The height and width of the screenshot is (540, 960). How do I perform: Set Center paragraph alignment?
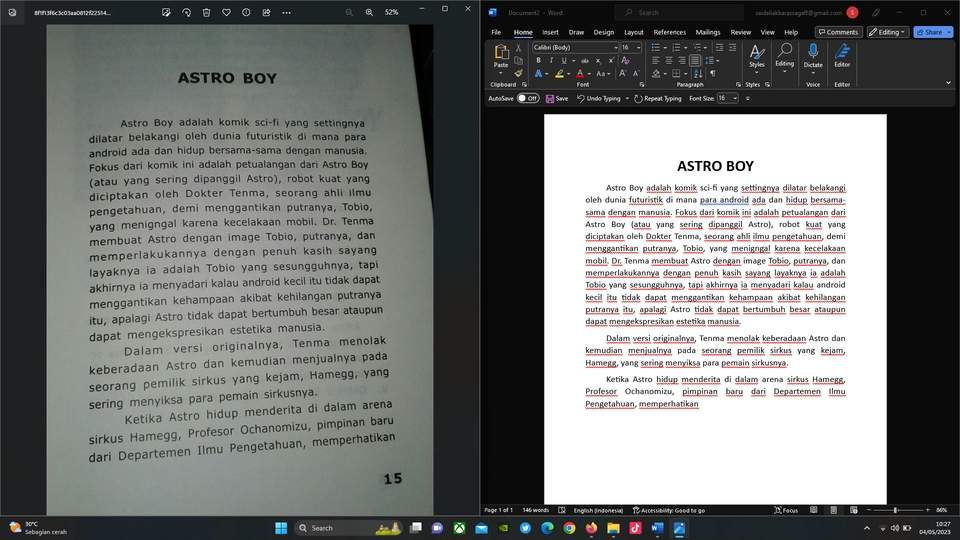click(669, 61)
